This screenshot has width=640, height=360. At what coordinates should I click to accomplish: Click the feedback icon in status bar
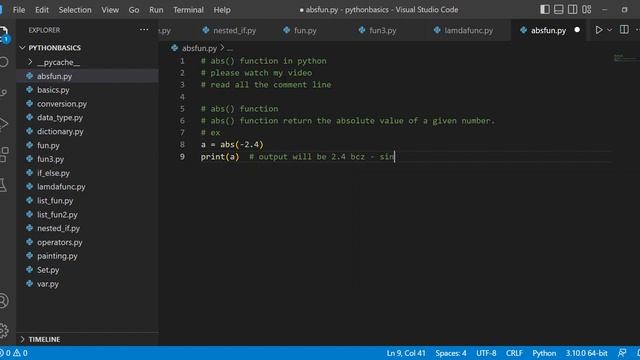(x=622, y=353)
